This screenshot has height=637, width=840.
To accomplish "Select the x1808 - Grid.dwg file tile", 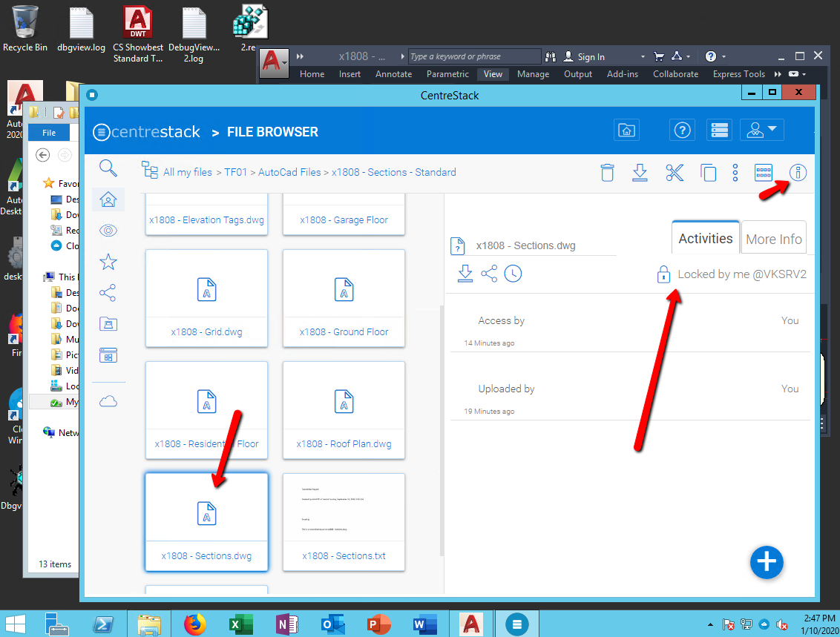I will (207, 298).
